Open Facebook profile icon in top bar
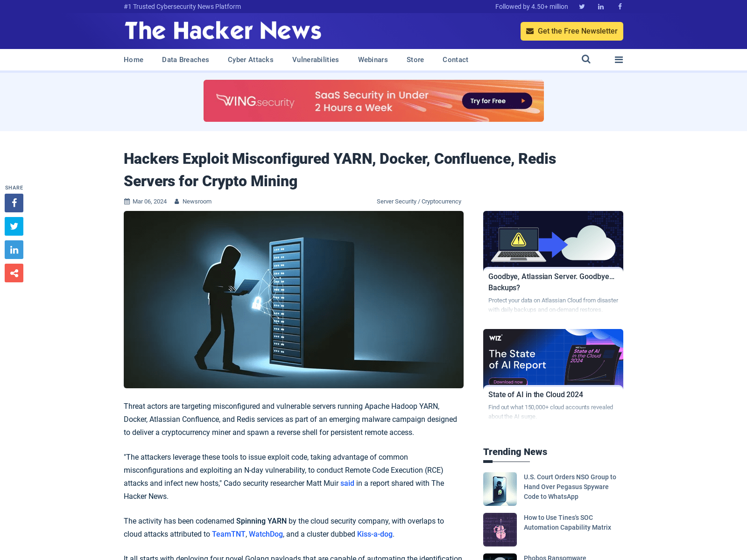 click(620, 7)
